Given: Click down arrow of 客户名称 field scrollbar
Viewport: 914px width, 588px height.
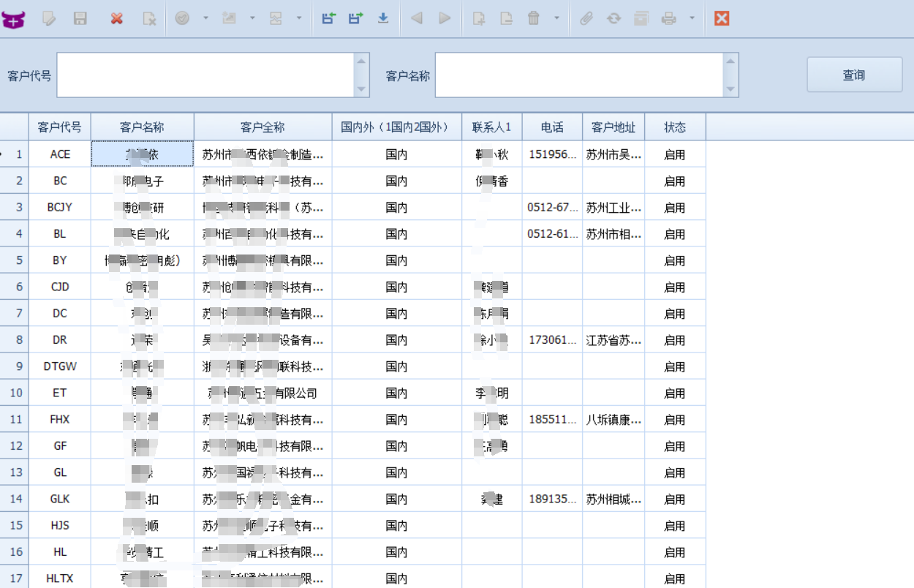Looking at the screenshot, I should coord(730,89).
